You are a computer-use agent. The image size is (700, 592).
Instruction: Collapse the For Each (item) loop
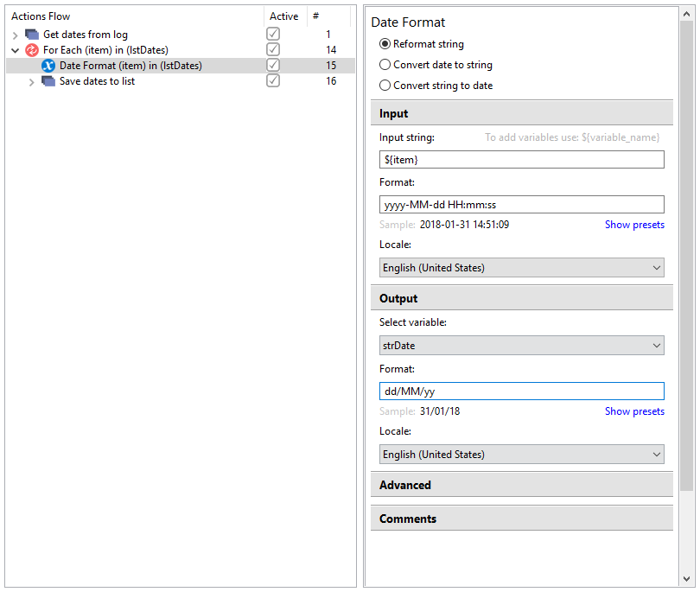[x=16, y=50]
